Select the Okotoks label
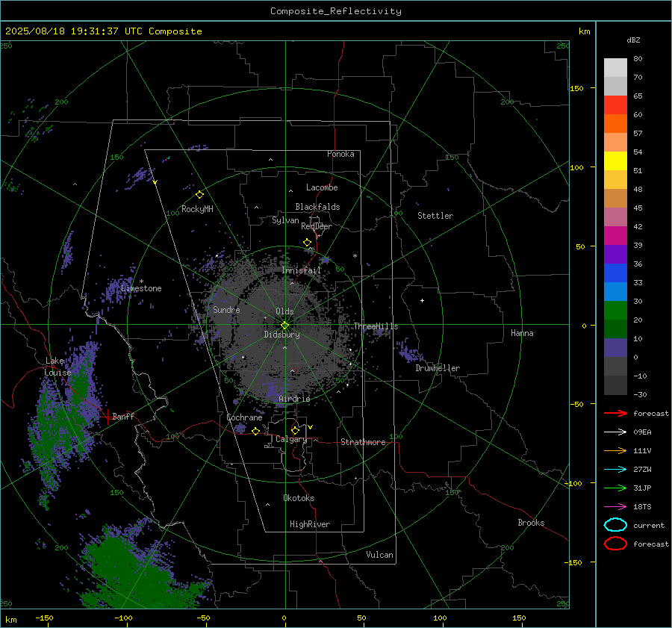Image resolution: width=672 pixels, height=628 pixels. [299, 498]
